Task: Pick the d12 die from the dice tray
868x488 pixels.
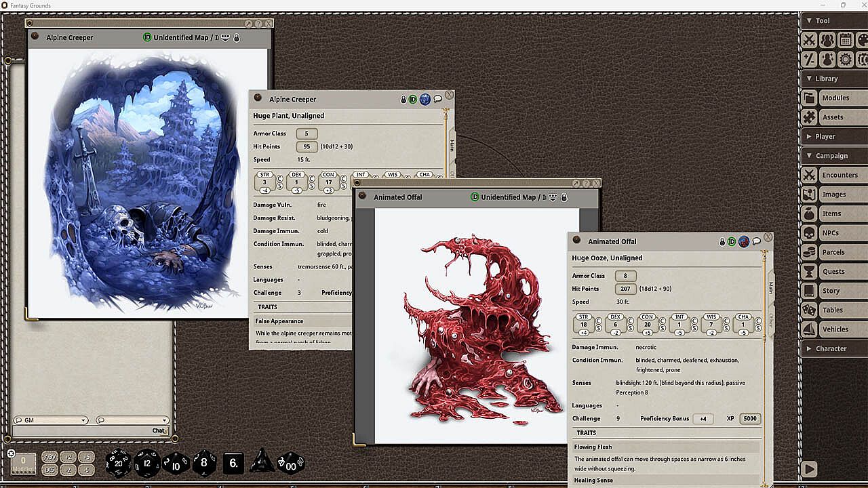Action: pyautogui.click(x=147, y=464)
